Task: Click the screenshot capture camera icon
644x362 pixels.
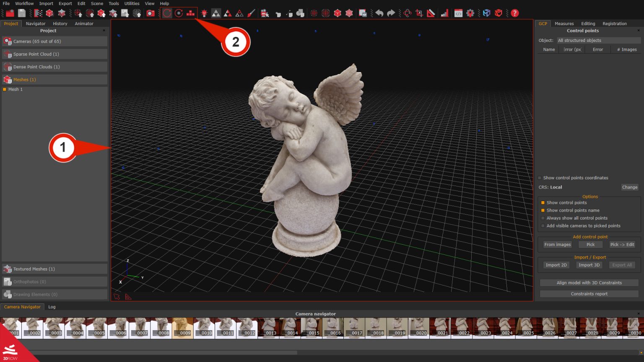Action: tap(150, 13)
